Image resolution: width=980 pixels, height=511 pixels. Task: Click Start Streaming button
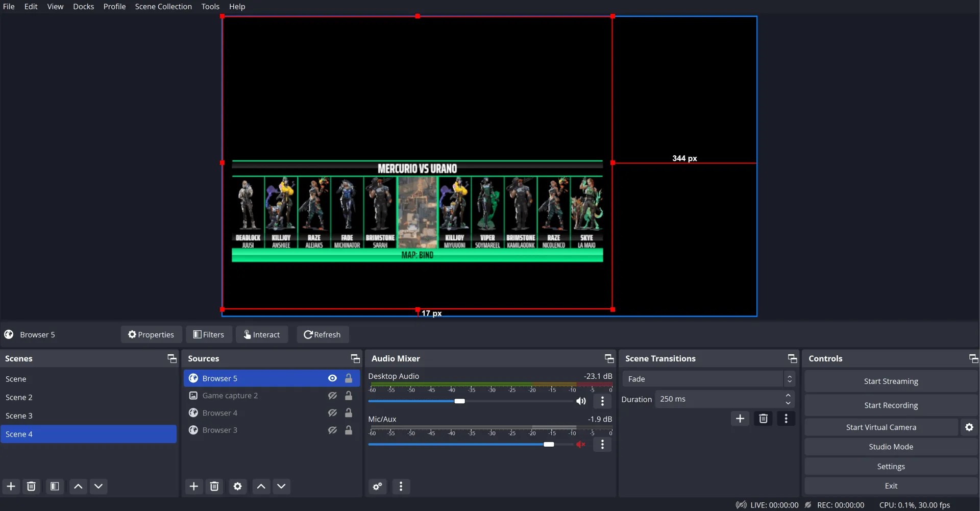pos(891,381)
